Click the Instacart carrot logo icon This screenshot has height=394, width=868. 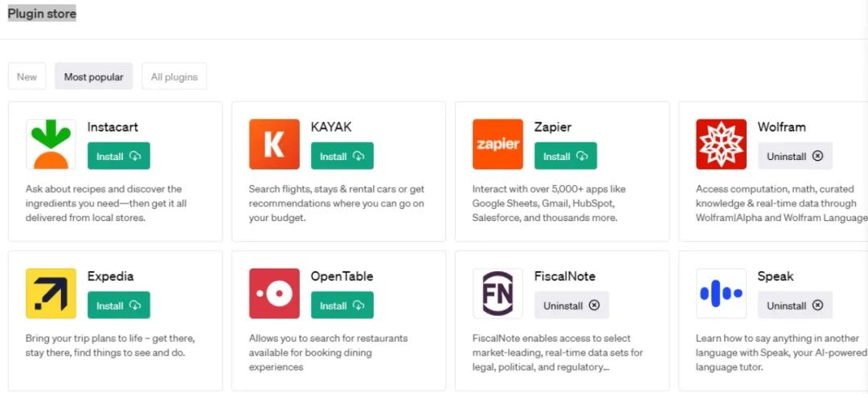[51, 145]
